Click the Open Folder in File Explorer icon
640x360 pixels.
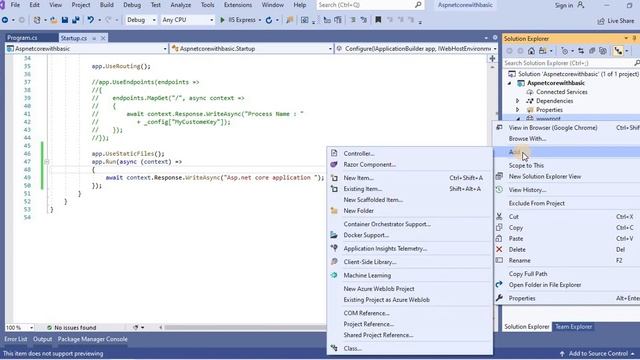(499, 284)
